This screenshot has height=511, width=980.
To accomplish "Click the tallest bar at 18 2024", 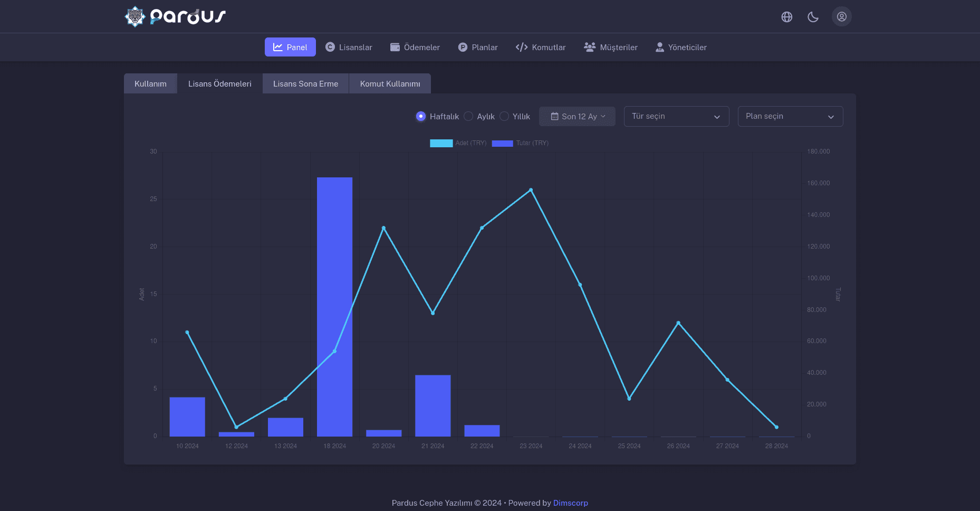I will click(334, 306).
